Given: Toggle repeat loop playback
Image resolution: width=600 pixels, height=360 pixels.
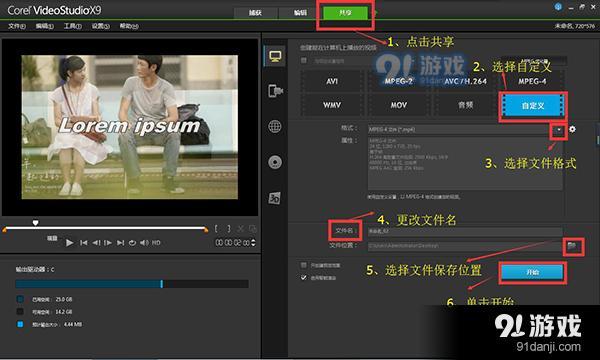Looking at the screenshot, I should 132,243.
